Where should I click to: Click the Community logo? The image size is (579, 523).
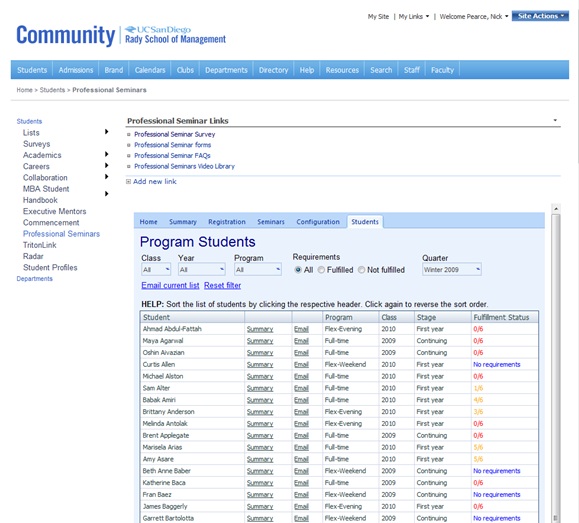pos(65,35)
